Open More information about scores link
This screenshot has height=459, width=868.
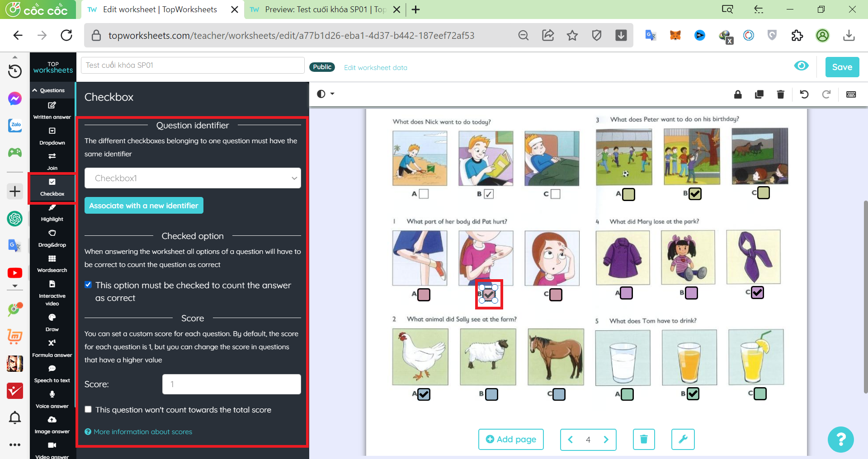click(143, 432)
